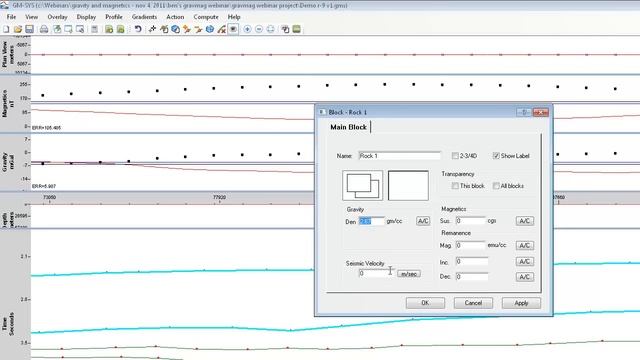
Task: Click the pressed examine block tool icon
Action: (233, 29)
